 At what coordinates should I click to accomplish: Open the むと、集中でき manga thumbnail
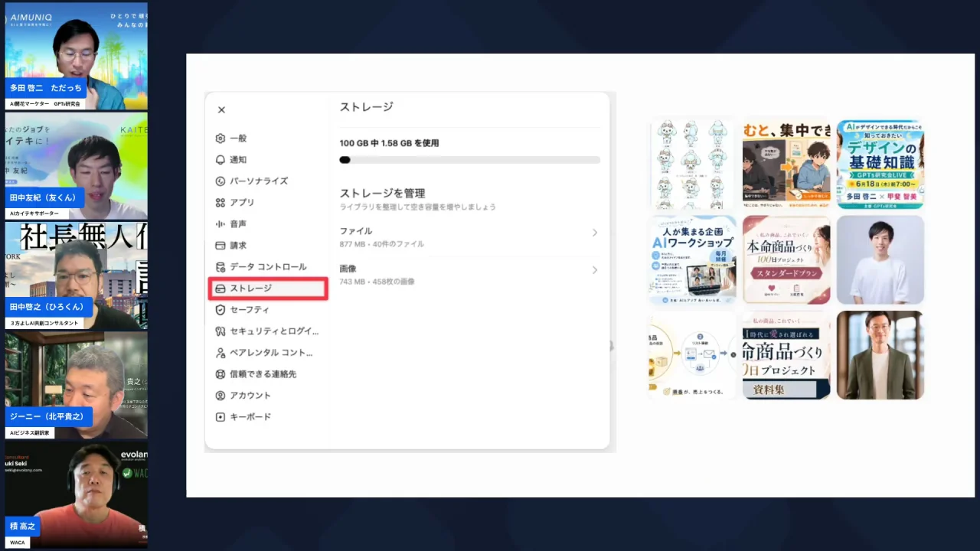[x=786, y=164]
